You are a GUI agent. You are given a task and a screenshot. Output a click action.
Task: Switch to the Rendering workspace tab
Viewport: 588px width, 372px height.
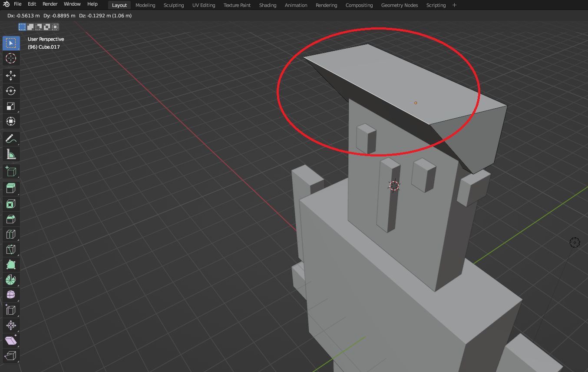point(327,5)
